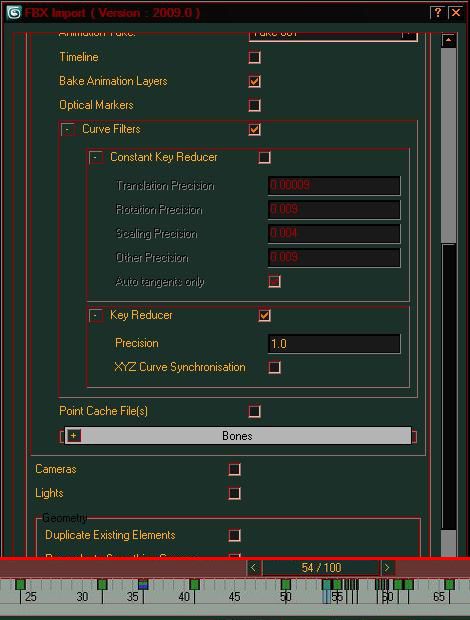Enable the Lights import checkbox
This screenshot has width=470, height=620.
(234, 493)
